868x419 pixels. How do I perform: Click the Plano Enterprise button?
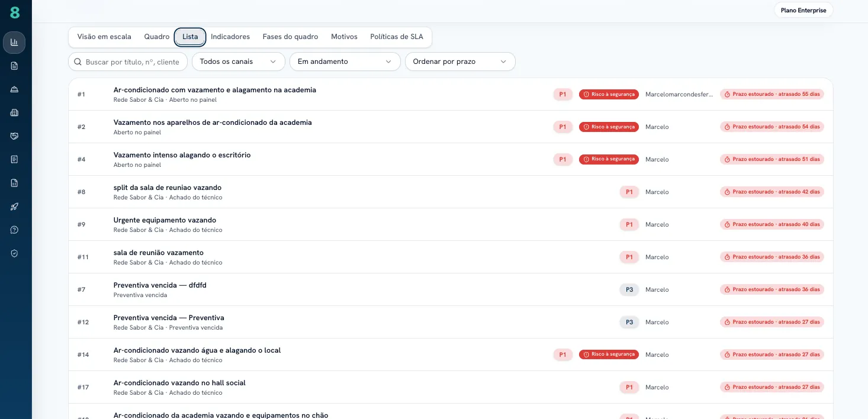pos(803,10)
